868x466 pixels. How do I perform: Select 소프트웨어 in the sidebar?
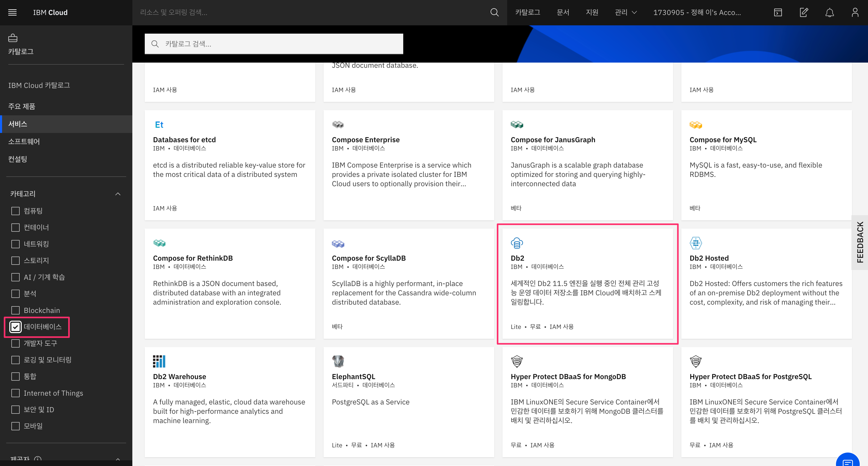(24, 142)
